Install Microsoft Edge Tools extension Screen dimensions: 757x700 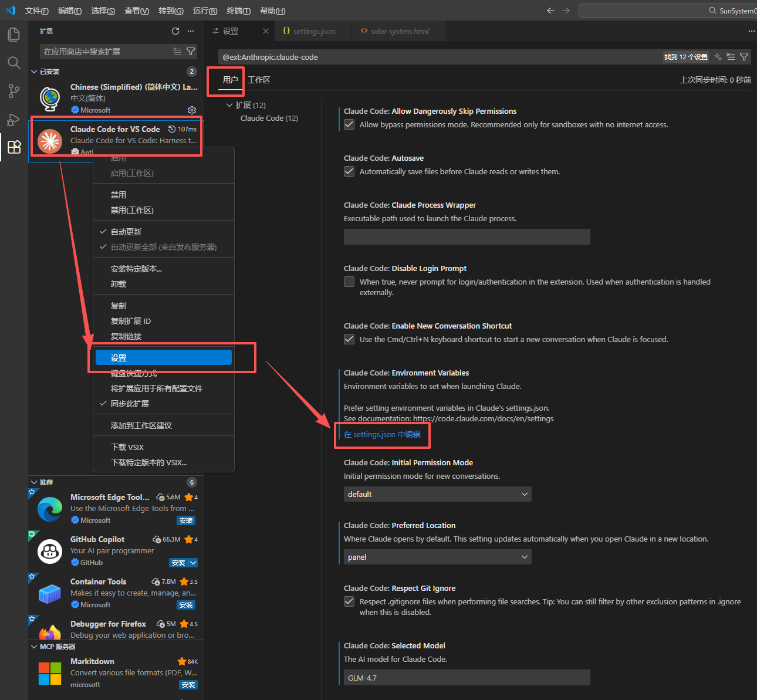[187, 520]
